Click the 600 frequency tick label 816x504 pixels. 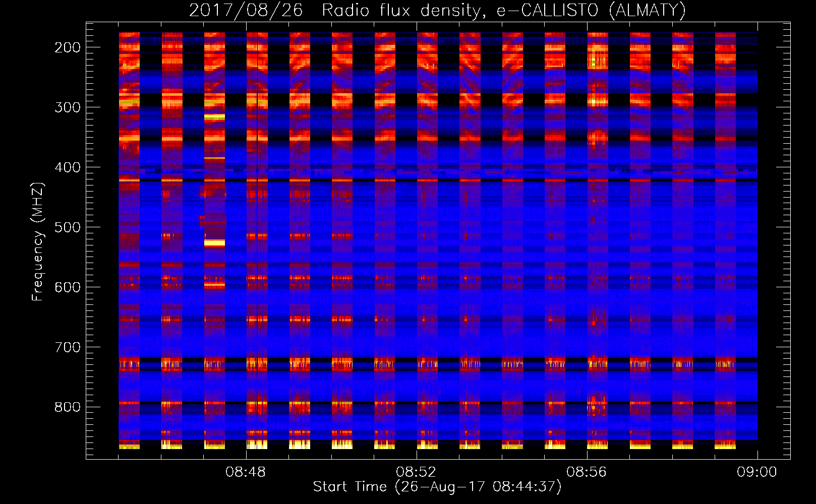[x=68, y=287]
